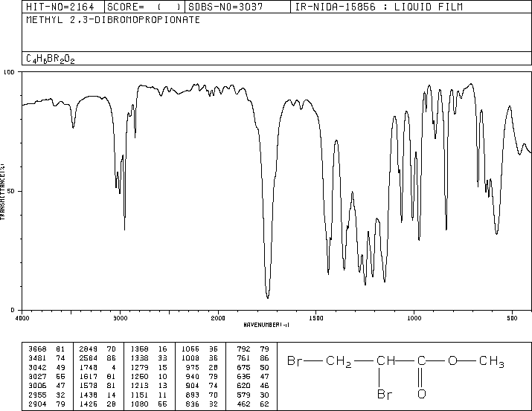This screenshot has height=411, width=532.
Task: Click peak table entry 2955 32
Action: point(46,395)
